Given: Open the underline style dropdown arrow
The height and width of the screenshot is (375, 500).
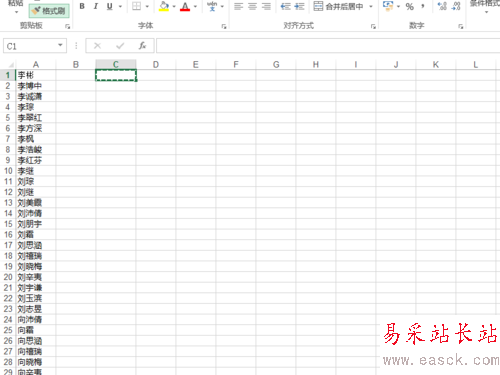Looking at the screenshot, I should point(120,6).
